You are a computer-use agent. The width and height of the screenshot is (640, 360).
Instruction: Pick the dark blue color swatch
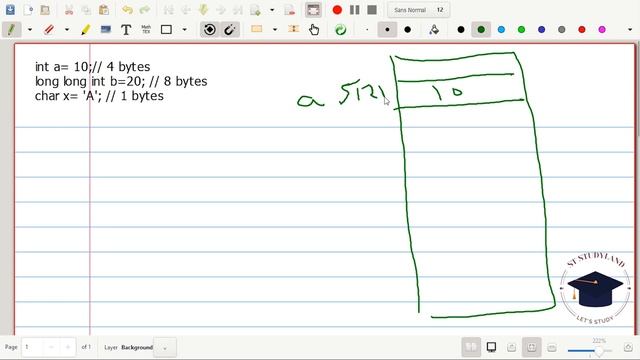click(542, 29)
